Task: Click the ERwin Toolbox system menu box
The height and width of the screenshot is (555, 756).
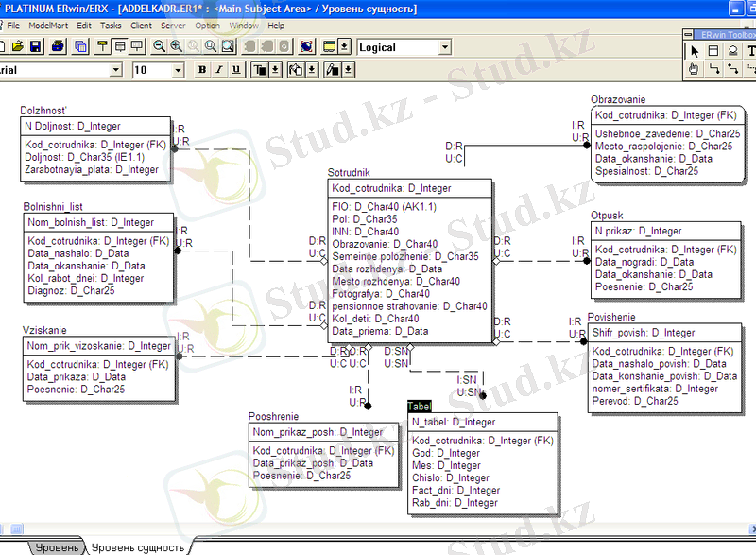Action: click(x=689, y=34)
